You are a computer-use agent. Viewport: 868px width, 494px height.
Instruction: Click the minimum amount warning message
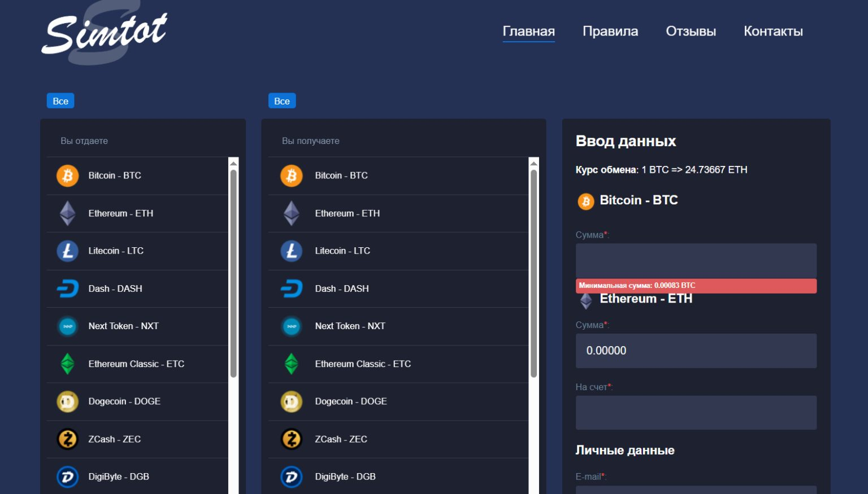pyautogui.click(x=696, y=286)
